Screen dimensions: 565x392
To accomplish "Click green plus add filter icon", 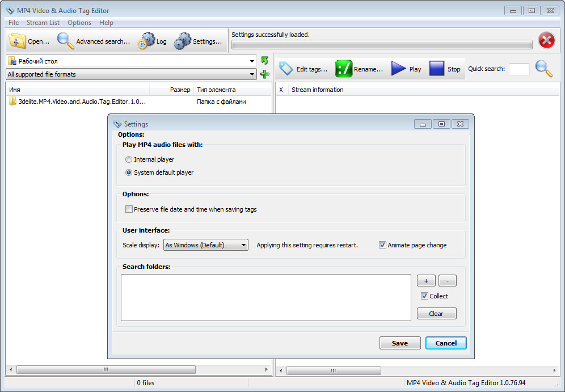I will pos(265,74).
